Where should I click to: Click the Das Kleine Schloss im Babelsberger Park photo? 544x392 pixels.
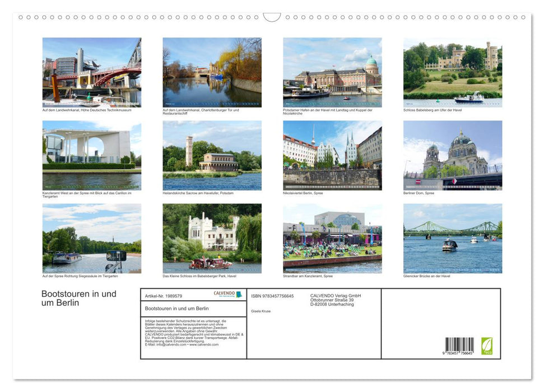pos(212,238)
